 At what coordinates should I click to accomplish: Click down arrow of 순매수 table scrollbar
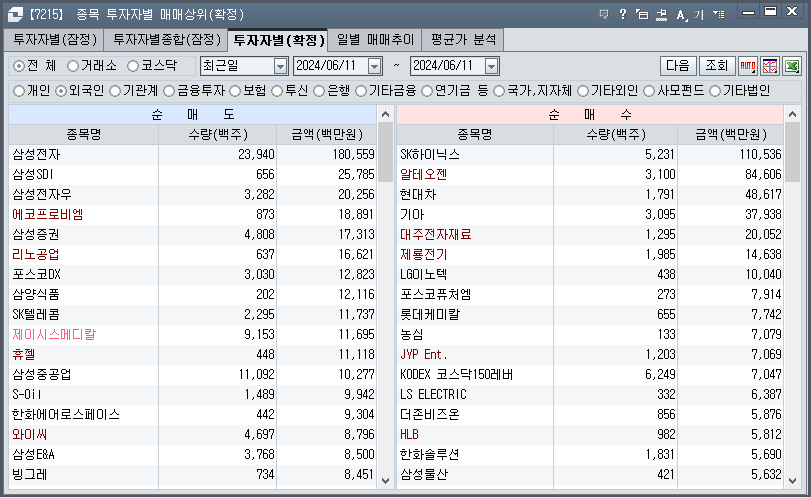click(792, 480)
